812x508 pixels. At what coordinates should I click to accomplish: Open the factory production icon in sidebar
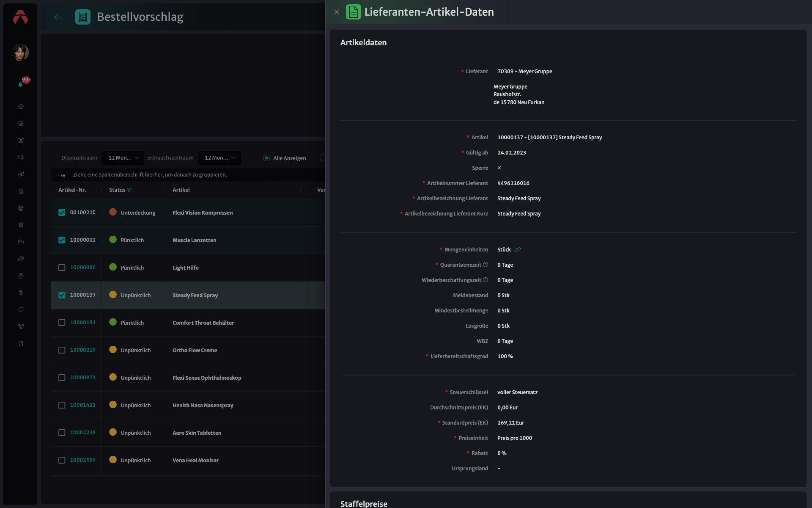tap(21, 242)
